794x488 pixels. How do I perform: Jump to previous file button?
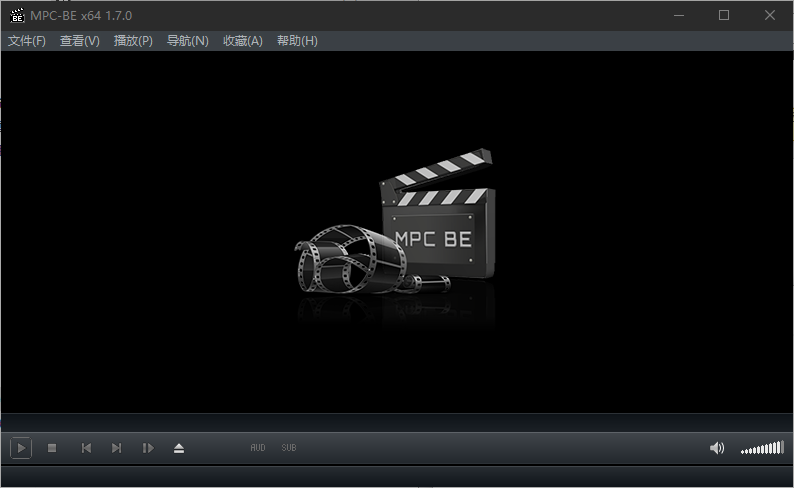[86, 448]
